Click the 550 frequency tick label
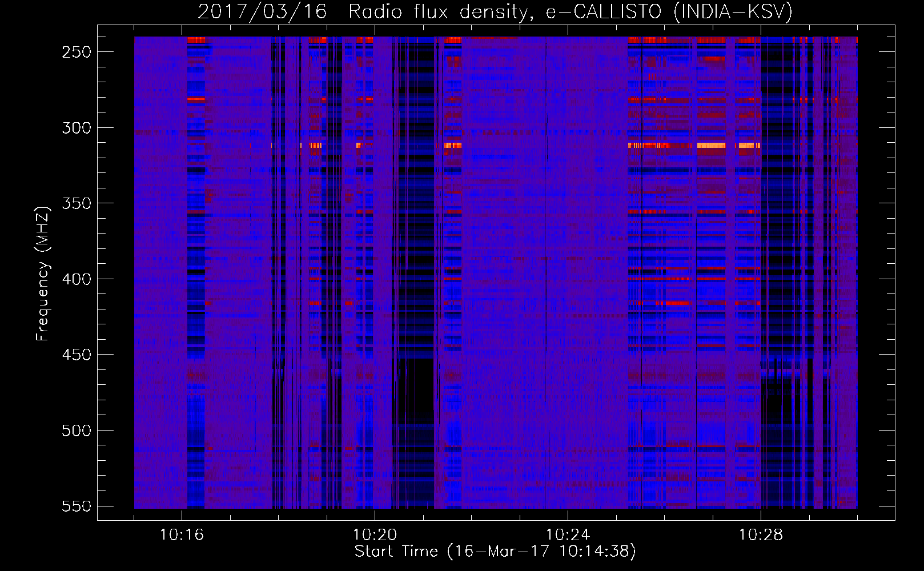Image resolution: width=924 pixels, height=571 pixels. (77, 506)
